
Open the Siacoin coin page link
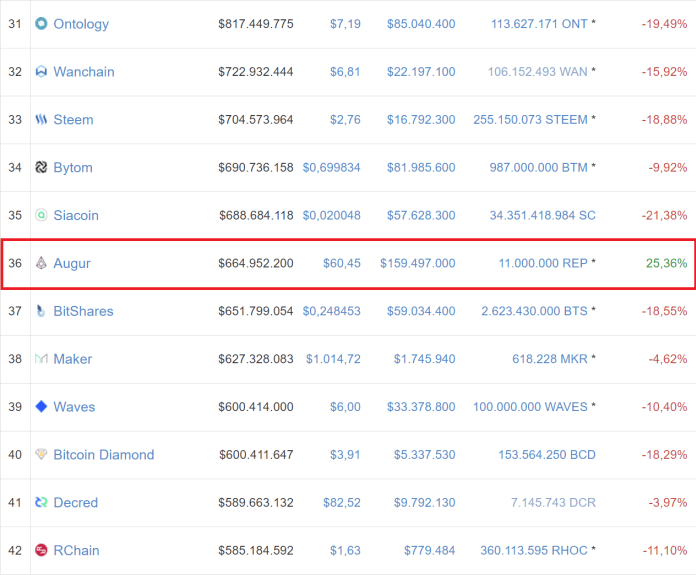click(76, 215)
